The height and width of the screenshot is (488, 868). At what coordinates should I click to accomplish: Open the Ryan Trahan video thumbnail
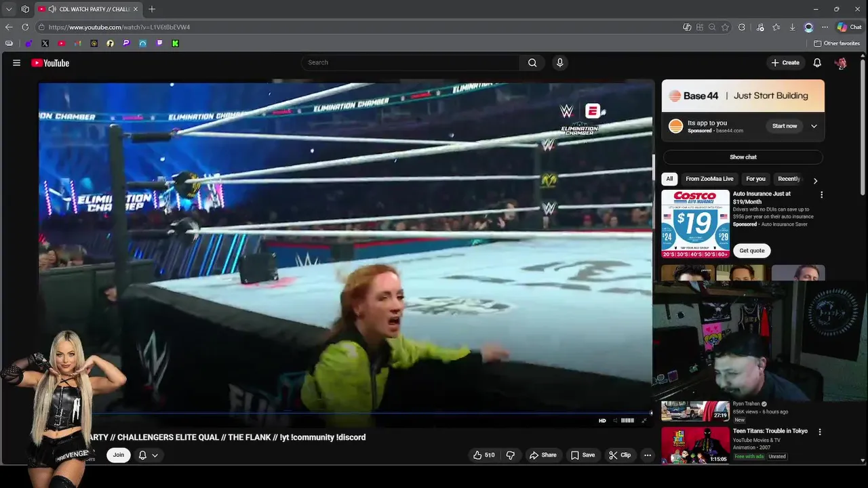click(696, 411)
